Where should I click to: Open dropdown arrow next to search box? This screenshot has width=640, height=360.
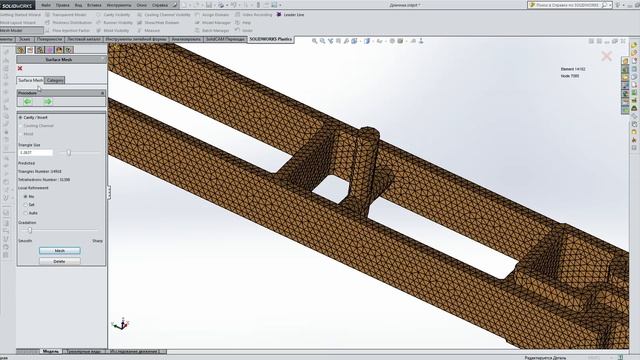tap(610, 5)
